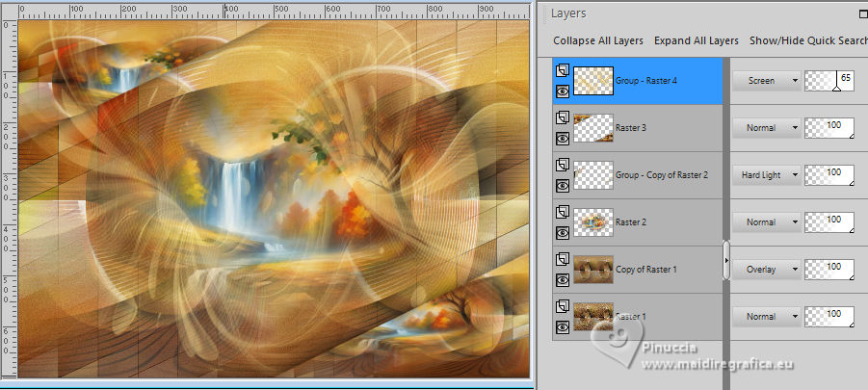Image resolution: width=868 pixels, height=390 pixels.
Task: Select layer name Raster 3
Action: [x=630, y=128]
